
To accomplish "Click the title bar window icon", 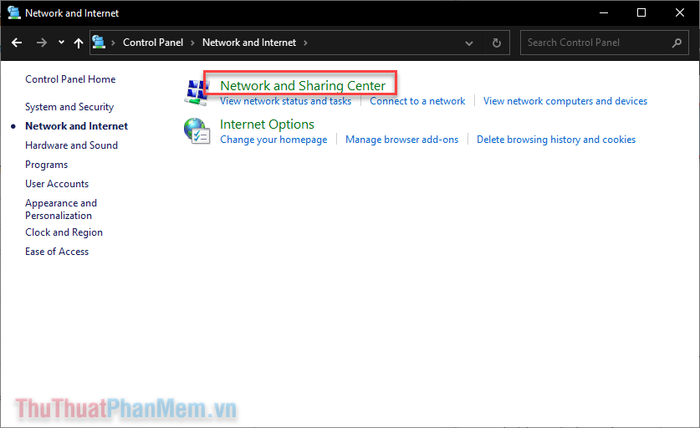I will pyautogui.click(x=14, y=13).
